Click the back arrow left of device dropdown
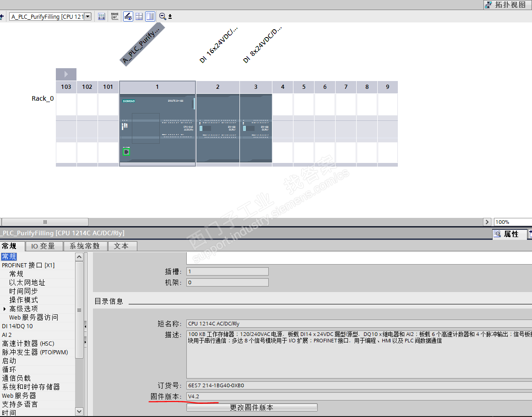 pyautogui.click(x=2, y=16)
